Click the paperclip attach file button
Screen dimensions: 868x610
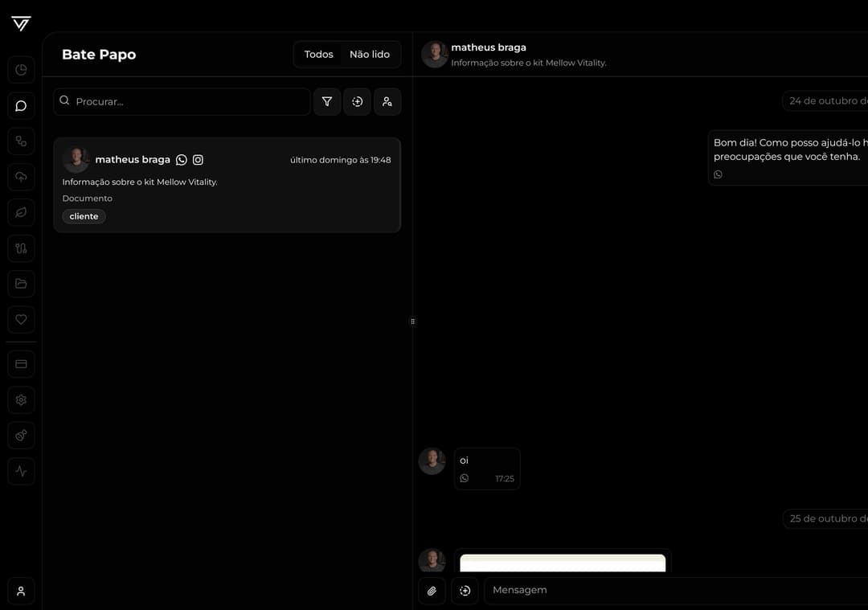click(x=432, y=591)
